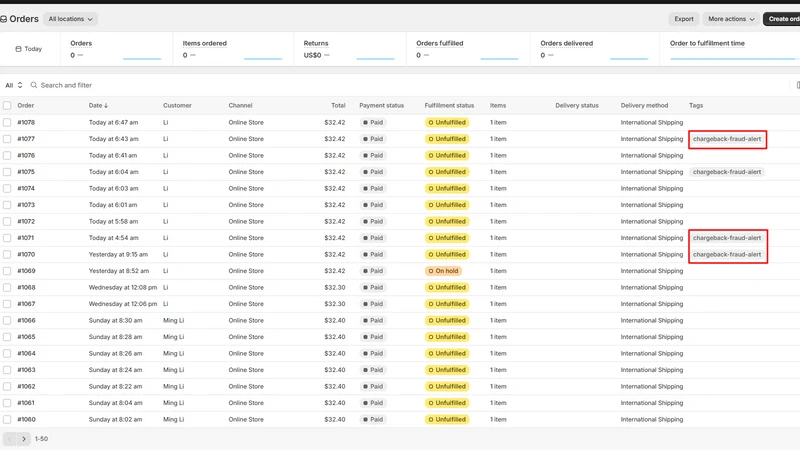Viewport: 800px width, 450px height.
Task: Click the Orders page icon in header
Action: pos(4,19)
